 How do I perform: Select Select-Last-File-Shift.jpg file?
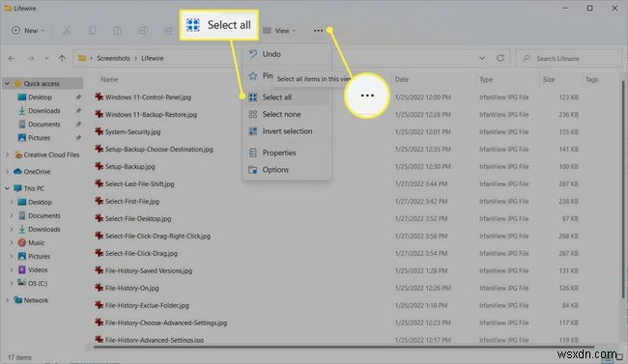(x=139, y=183)
